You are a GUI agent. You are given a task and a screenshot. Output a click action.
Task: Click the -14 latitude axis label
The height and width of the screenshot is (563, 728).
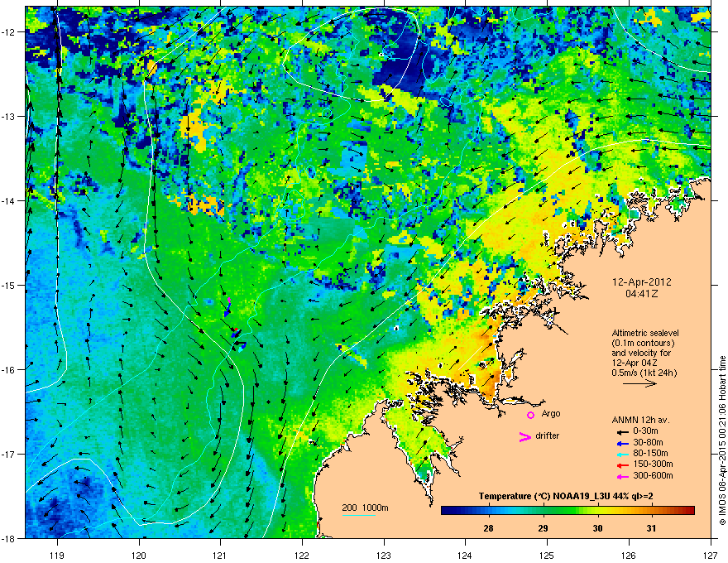[x=9, y=201]
